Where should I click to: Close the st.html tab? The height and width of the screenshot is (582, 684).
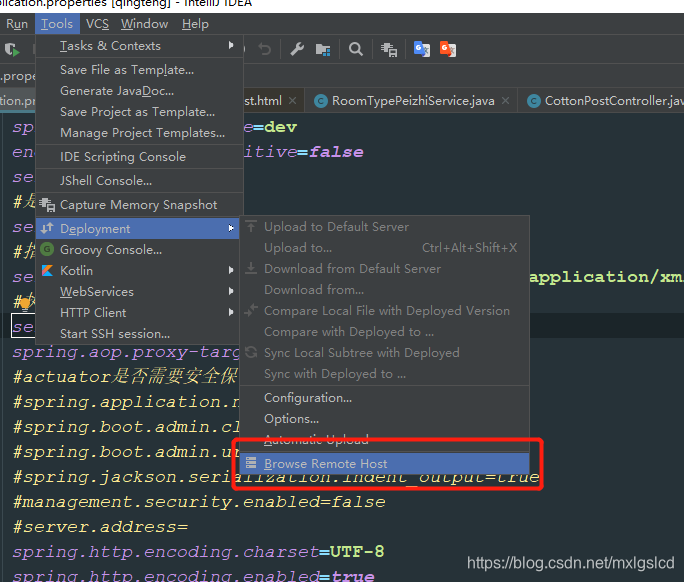point(293,101)
